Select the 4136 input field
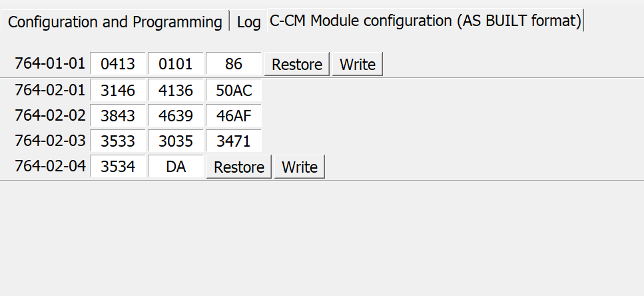 (x=176, y=90)
